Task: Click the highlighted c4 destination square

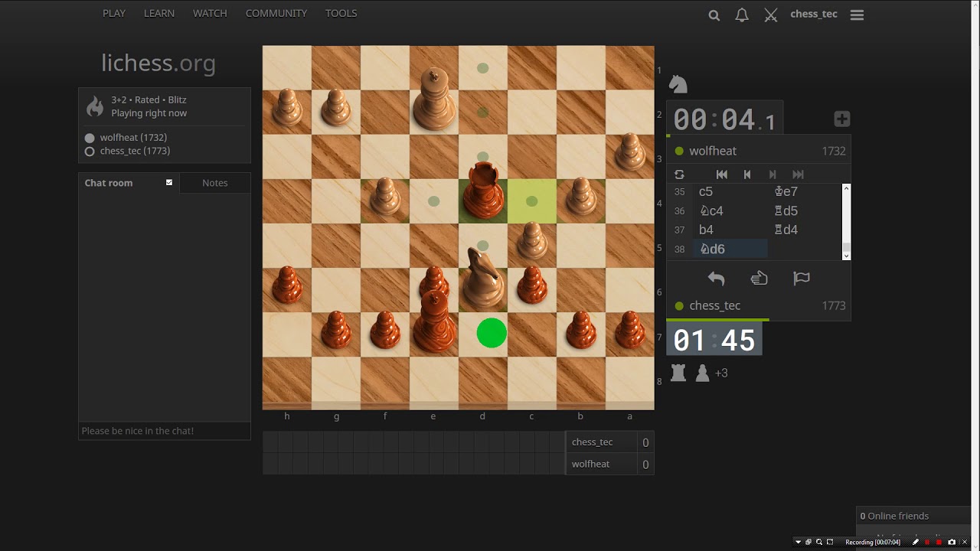Action: (x=532, y=201)
